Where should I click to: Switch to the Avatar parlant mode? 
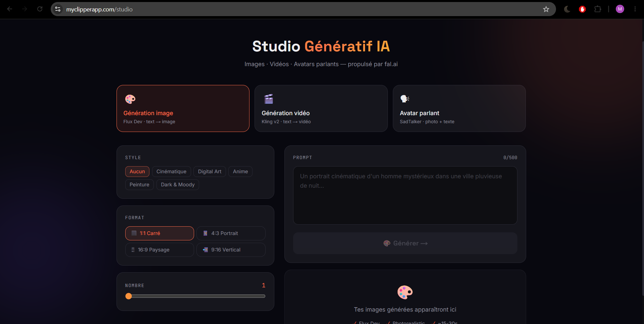[459, 108]
